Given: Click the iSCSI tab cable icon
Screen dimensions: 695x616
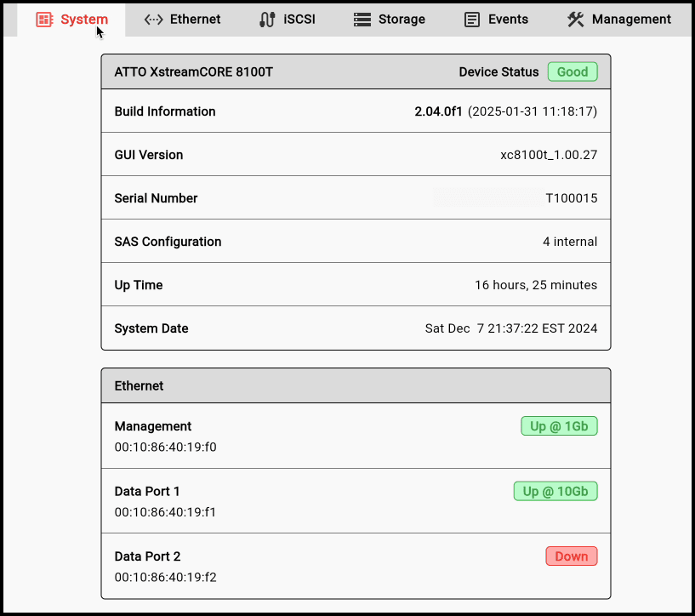Looking at the screenshot, I should [x=267, y=20].
